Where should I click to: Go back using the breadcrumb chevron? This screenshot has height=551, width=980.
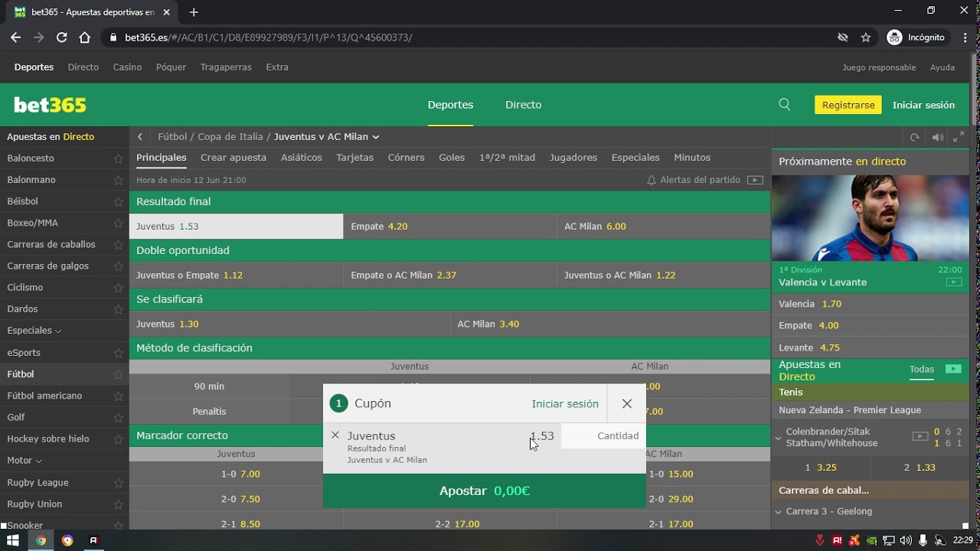pyautogui.click(x=140, y=137)
